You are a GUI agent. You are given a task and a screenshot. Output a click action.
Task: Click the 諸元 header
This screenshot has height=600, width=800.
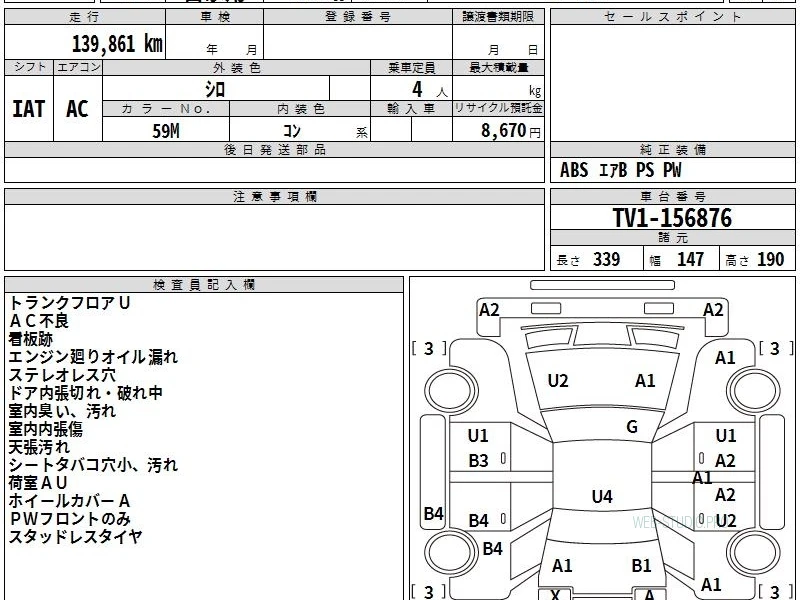pos(672,238)
